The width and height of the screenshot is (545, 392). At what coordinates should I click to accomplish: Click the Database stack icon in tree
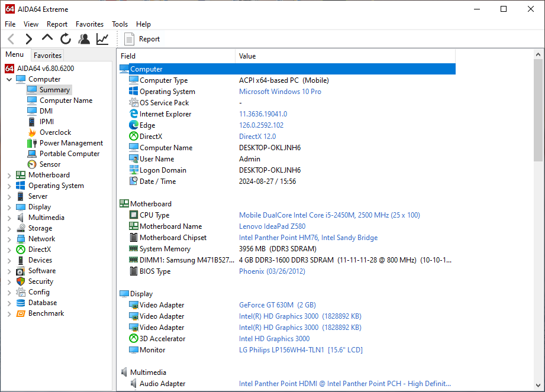(x=21, y=303)
